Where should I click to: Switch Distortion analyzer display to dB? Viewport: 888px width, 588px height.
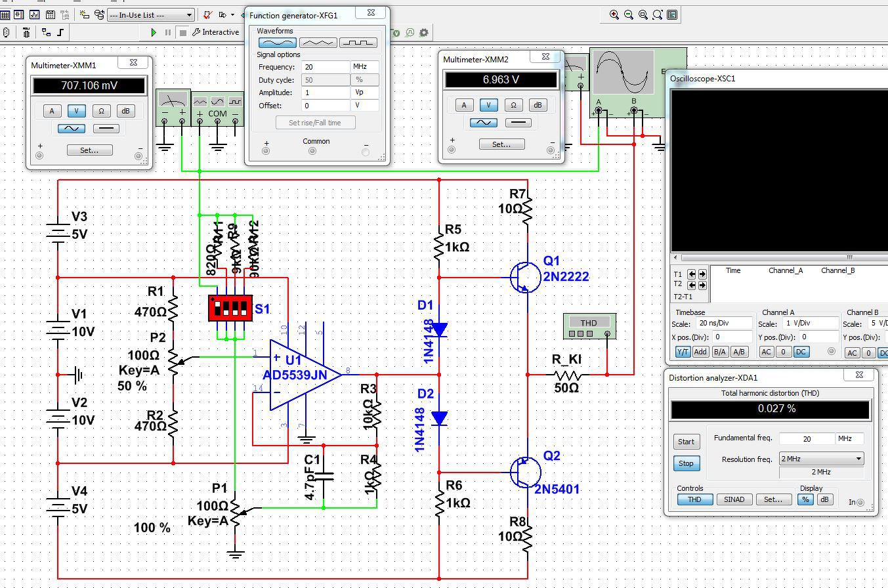tap(824, 499)
